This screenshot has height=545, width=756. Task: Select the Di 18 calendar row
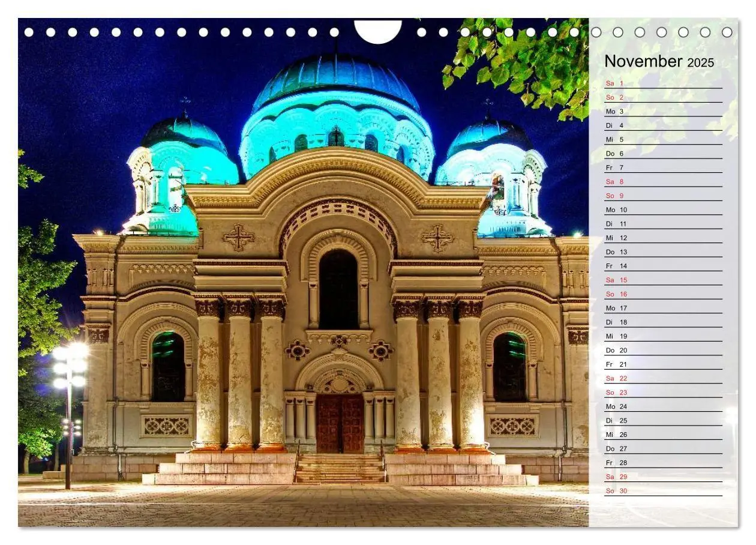pyautogui.click(x=663, y=322)
